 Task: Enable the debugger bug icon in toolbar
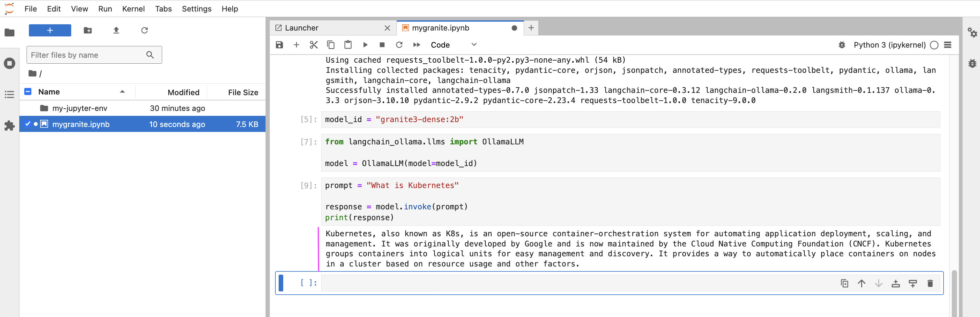coord(842,45)
